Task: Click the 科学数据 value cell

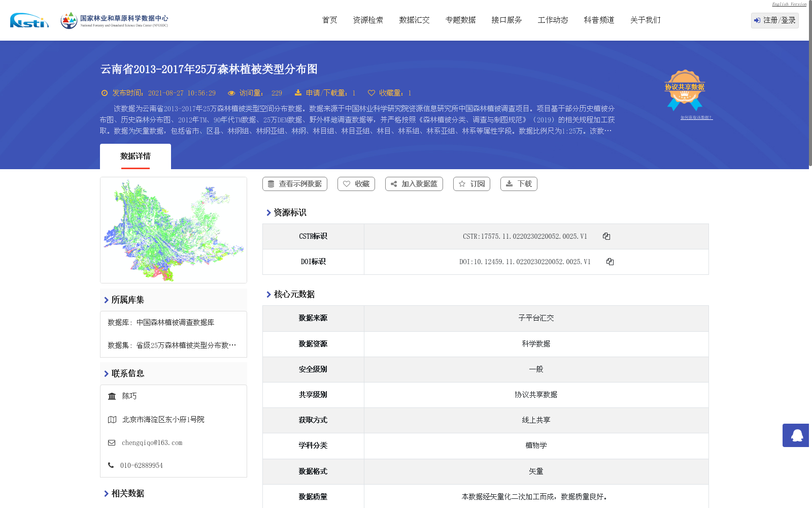Action: pyautogui.click(x=536, y=344)
